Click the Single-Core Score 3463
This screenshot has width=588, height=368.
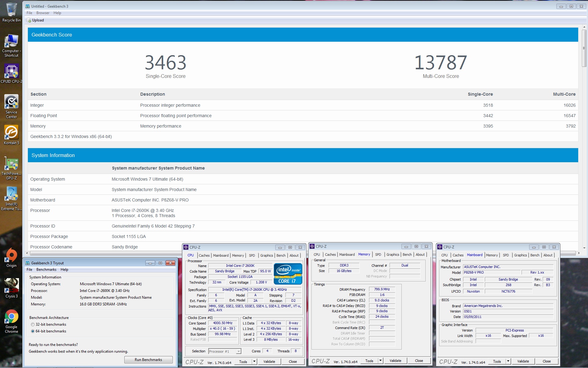point(165,63)
